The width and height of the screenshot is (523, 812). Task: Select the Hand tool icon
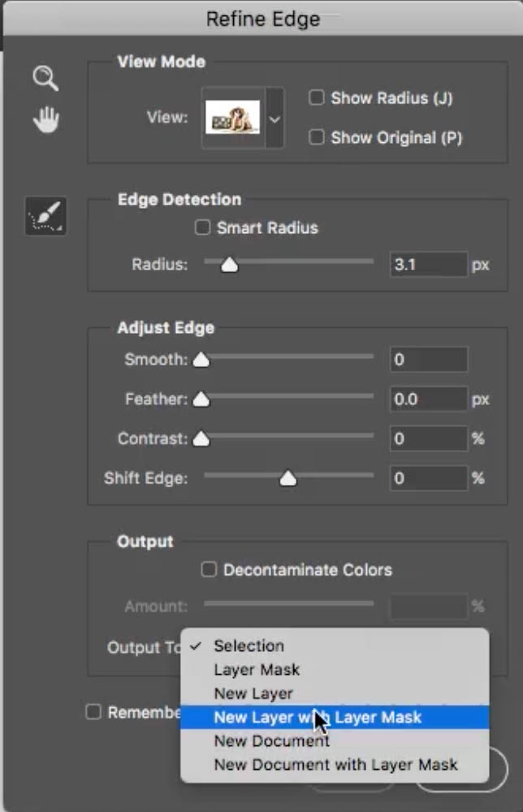(x=46, y=119)
